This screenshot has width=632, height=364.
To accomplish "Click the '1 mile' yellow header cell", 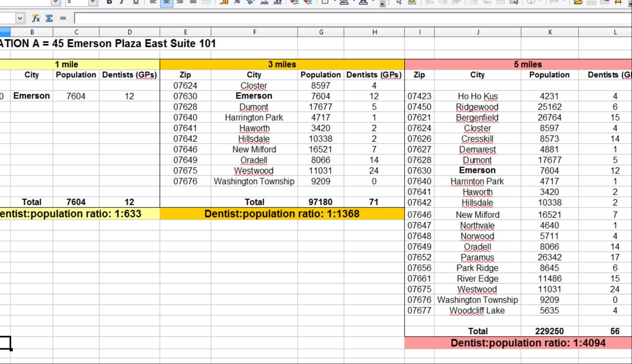I will pyautogui.click(x=80, y=64).
